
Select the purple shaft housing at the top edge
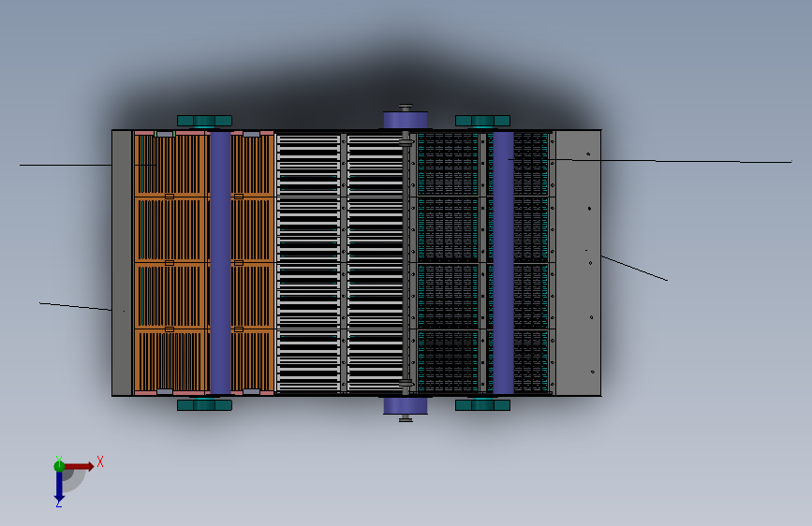pos(406,120)
